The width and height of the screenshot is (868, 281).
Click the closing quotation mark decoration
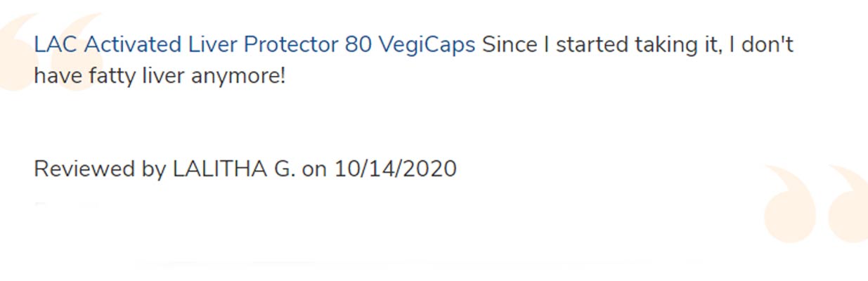pyautogui.click(x=815, y=204)
